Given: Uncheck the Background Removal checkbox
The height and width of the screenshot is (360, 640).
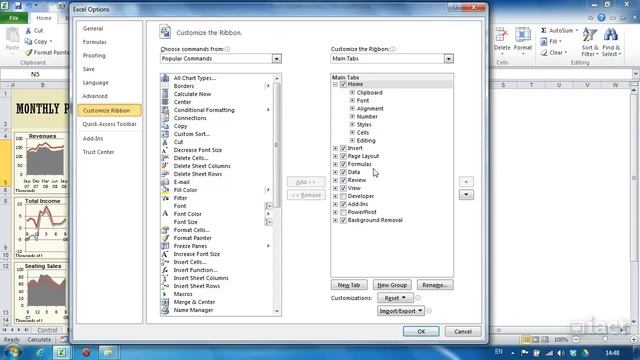Looking at the screenshot, I should 343,220.
